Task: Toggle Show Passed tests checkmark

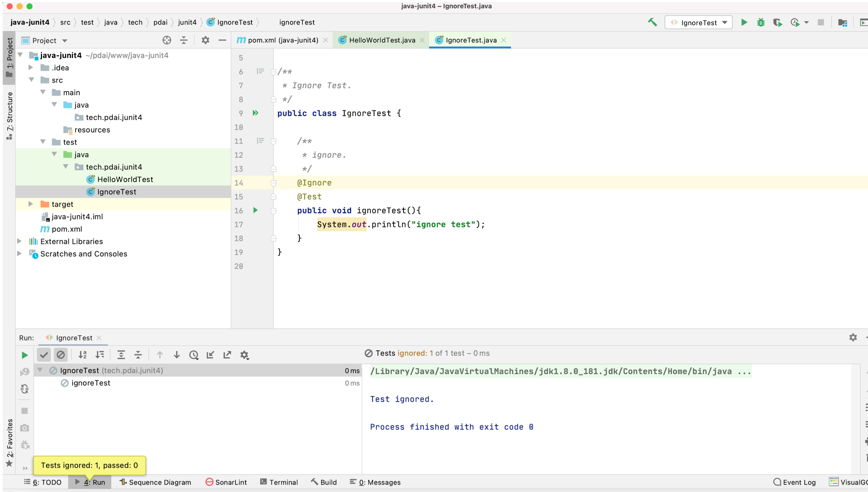Action: click(x=44, y=355)
